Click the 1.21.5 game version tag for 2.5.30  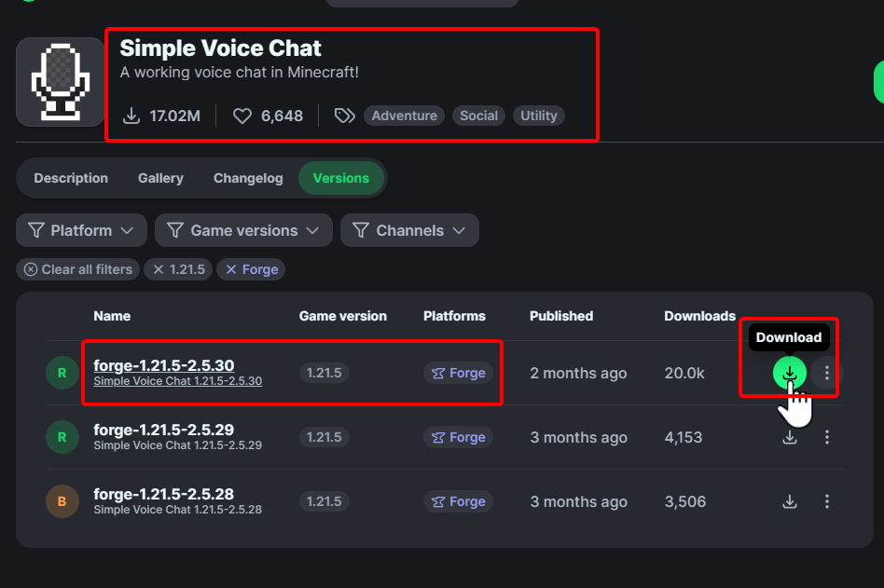click(x=325, y=373)
